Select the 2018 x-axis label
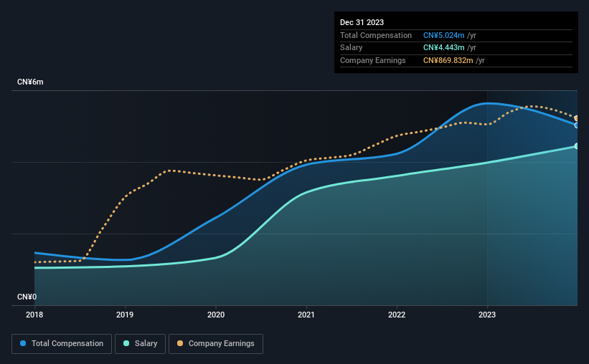The image size is (589, 364). 34,315
